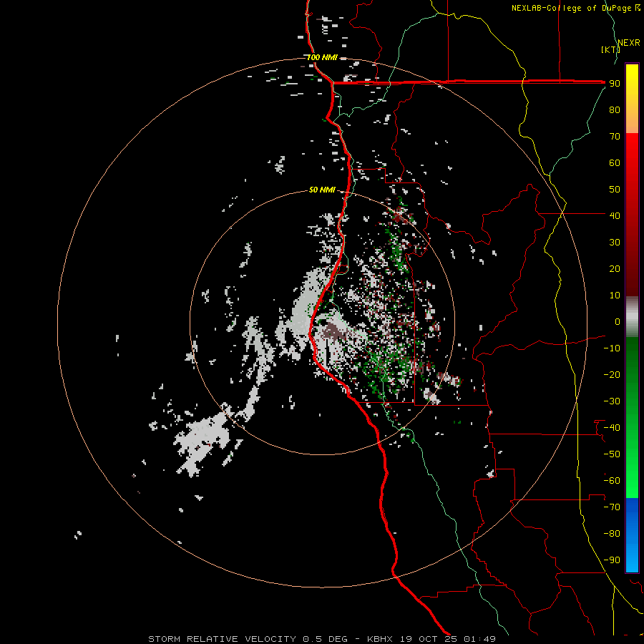Click the positive 20 value on velocity scale
This screenshot has width=644, height=644.
coord(615,268)
